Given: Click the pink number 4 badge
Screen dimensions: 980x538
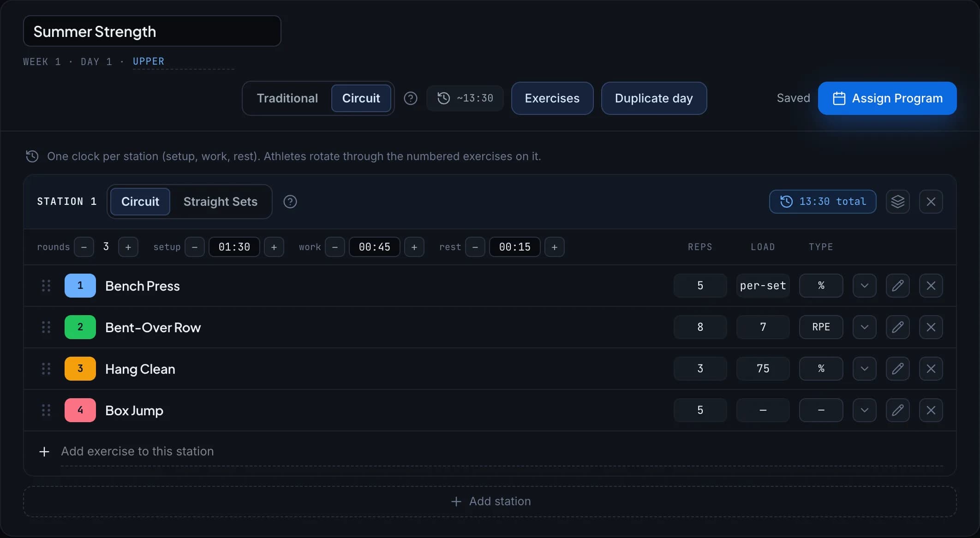Looking at the screenshot, I should coord(80,410).
